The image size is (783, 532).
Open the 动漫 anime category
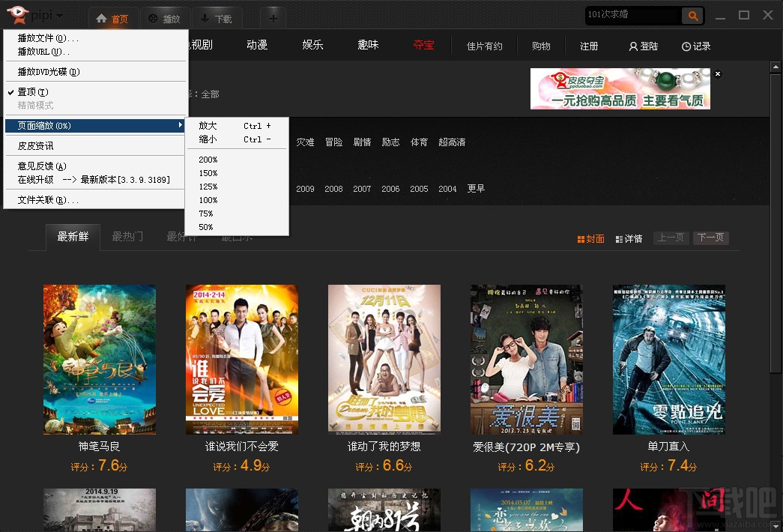tap(257, 45)
